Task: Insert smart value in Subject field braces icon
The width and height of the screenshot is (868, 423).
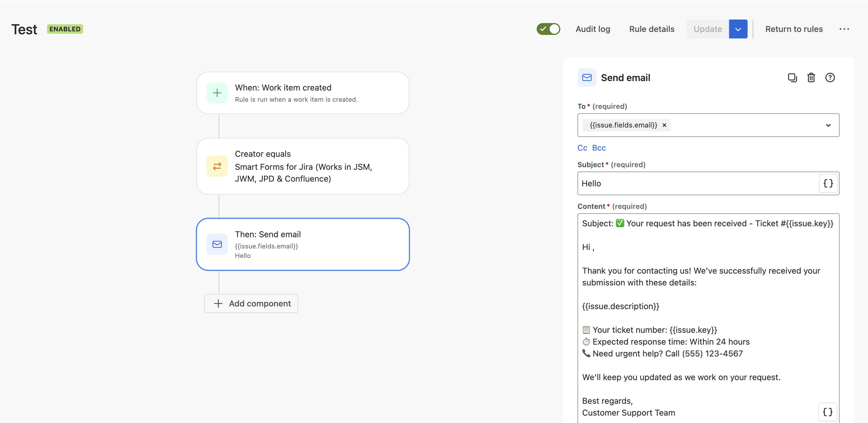Action: 828,184
